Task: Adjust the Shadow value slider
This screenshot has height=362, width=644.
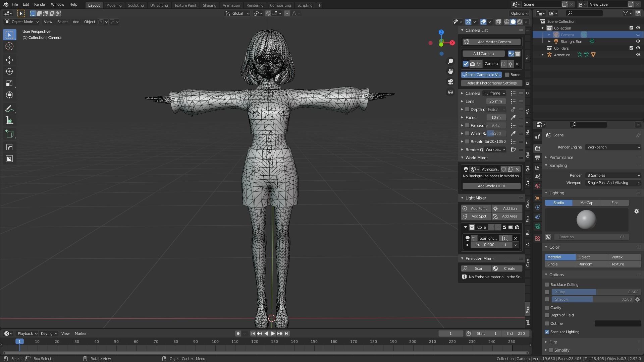Action: [x=593, y=299]
